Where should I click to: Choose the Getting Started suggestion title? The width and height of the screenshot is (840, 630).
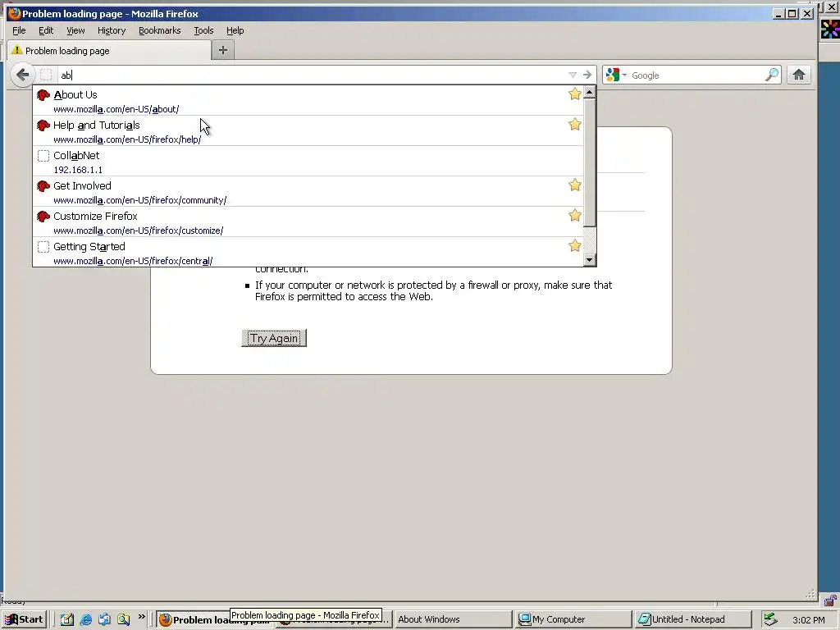89,247
